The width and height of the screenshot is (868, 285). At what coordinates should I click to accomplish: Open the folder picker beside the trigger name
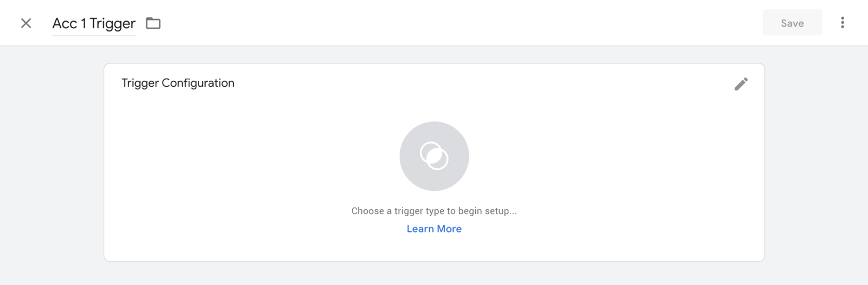[153, 23]
